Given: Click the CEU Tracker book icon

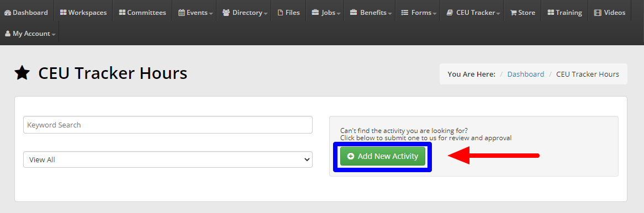Looking at the screenshot, I should pyautogui.click(x=450, y=13).
